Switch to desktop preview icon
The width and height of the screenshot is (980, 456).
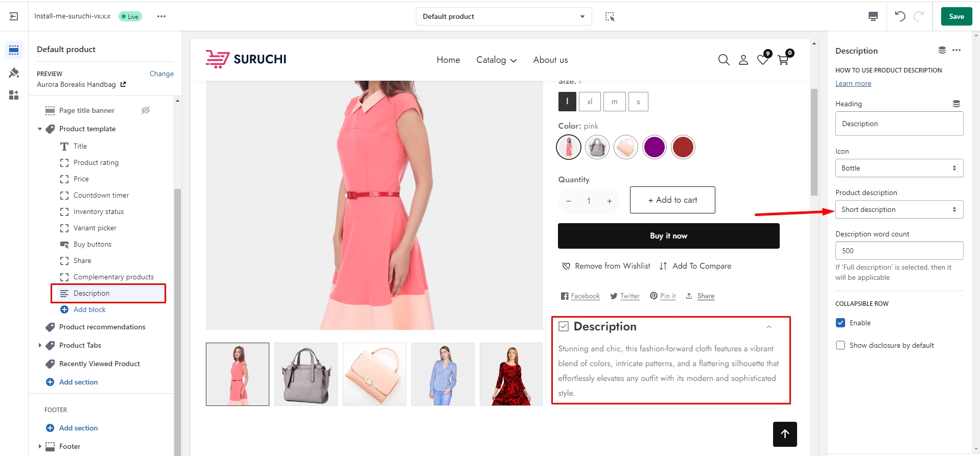pyautogui.click(x=873, y=16)
